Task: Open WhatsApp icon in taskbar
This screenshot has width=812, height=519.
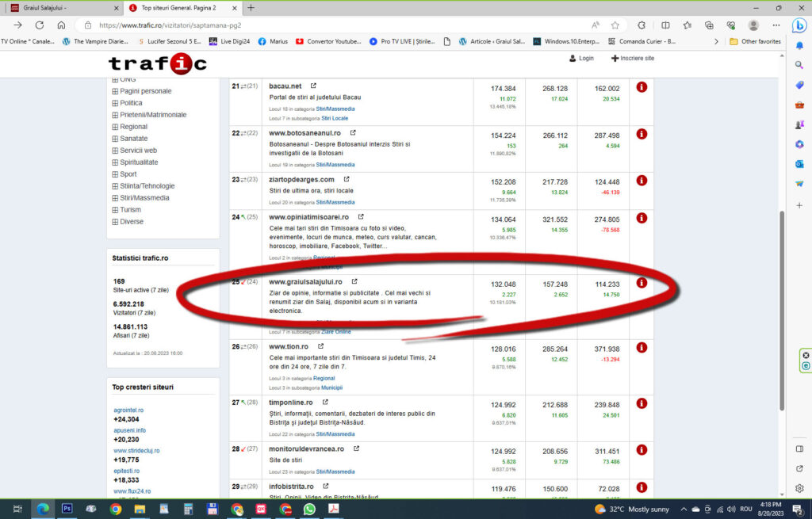Action: point(310,509)
